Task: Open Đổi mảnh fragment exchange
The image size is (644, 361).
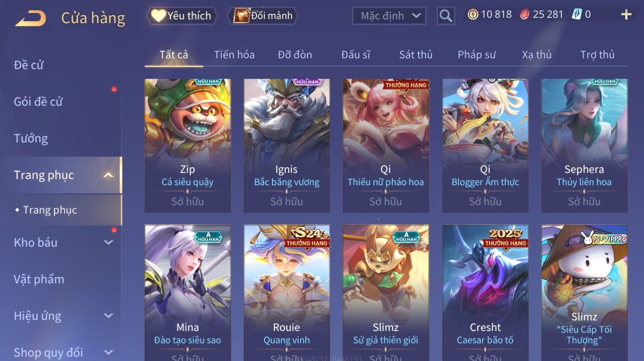Action: [263, 16]
